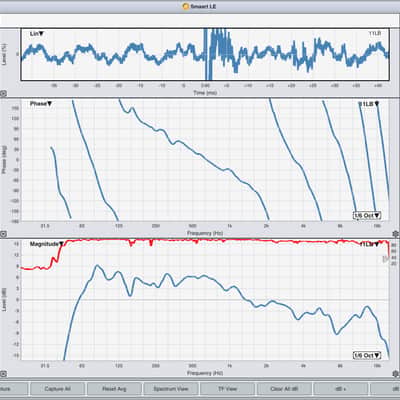Collapse the phase pane with its arrow
Viewport: 400px width, 400px height.
3,234
